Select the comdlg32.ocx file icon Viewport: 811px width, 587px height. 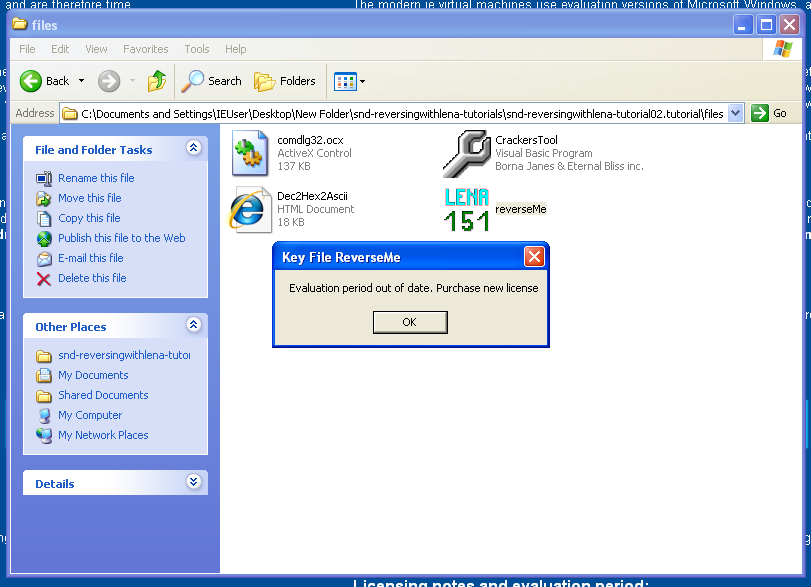250,153
